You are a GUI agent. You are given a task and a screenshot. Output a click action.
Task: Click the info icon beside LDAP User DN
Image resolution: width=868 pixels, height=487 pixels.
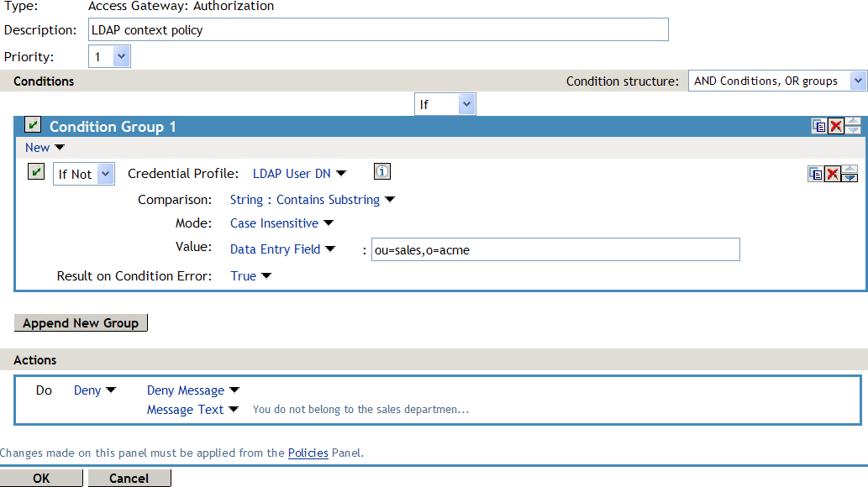coord(381,171)
